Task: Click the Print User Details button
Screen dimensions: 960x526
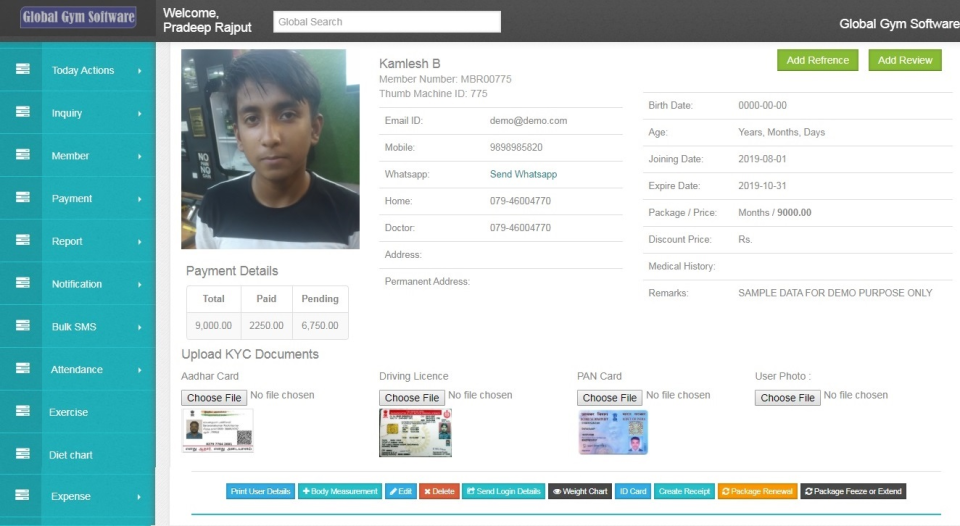Action: coord(260,491)
